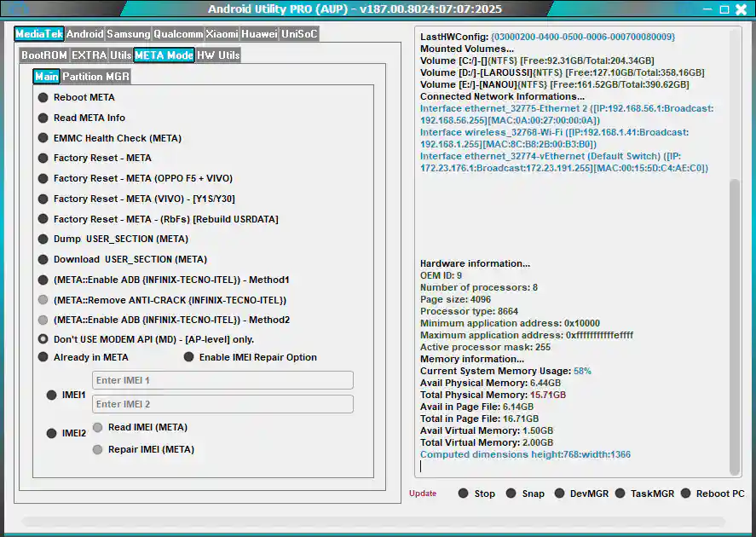The width and height of the screenshot is (756, 537).
Task: Enable IMEI Repair Option
Action: [251, 357]
